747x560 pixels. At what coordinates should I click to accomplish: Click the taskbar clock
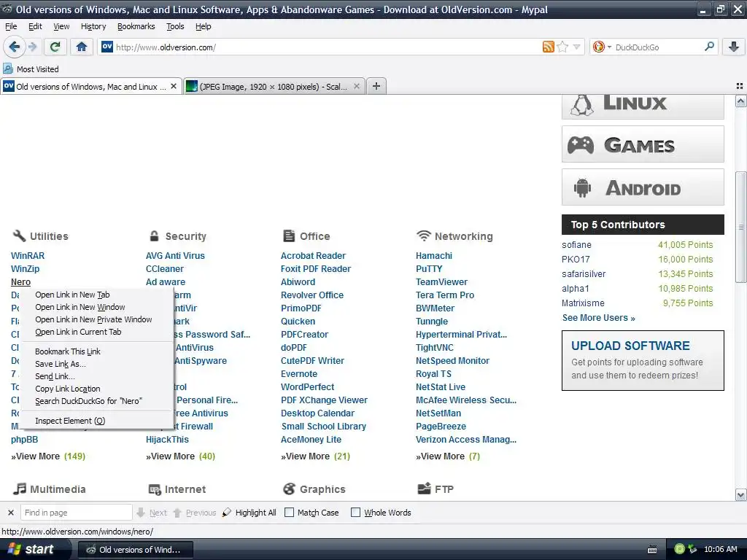(720, 549)
